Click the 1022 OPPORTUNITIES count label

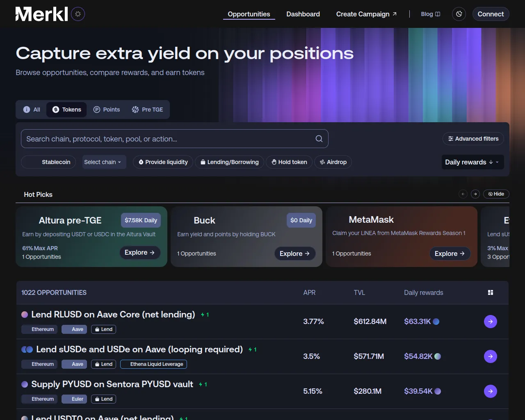point(54,292)
